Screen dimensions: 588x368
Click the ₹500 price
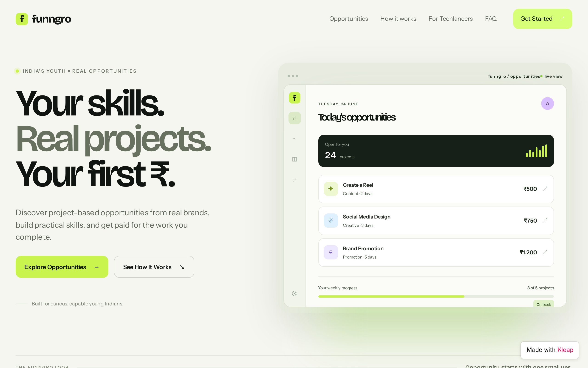tap(530, 189)
